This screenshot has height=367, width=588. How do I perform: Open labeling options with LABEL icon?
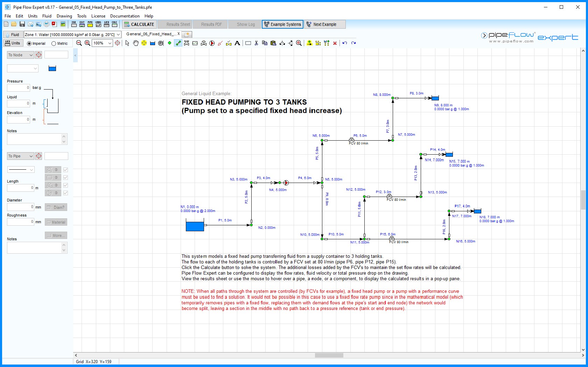98,24
